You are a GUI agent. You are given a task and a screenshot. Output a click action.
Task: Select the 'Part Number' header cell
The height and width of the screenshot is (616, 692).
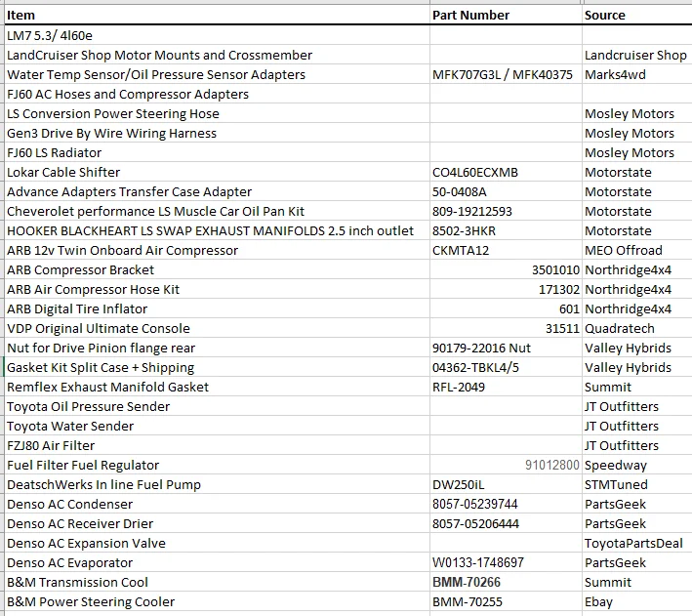tap(506, 15)
